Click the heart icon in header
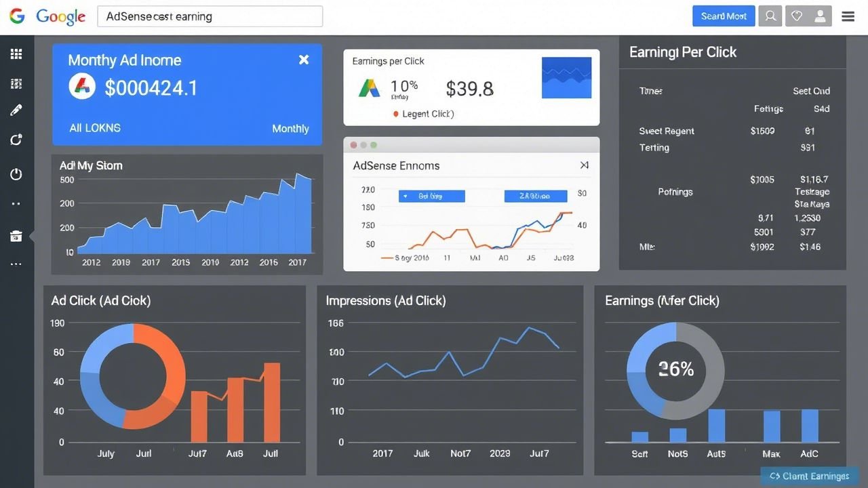The image size is (868, 488). pos(797,16)
